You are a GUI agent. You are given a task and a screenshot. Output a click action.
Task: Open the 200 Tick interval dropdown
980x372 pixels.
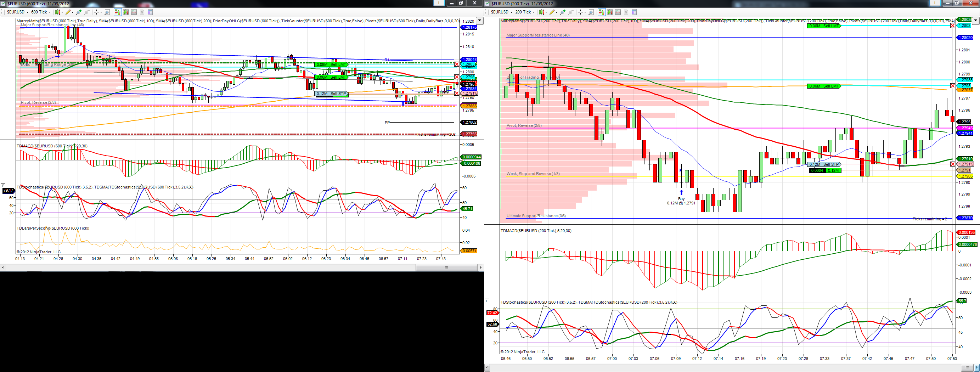(534, 12)
